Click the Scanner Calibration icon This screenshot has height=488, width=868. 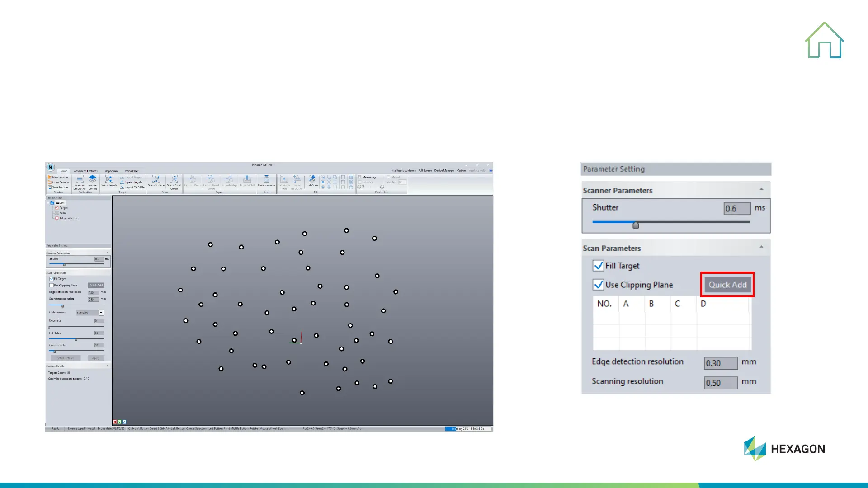pos(80,179)
